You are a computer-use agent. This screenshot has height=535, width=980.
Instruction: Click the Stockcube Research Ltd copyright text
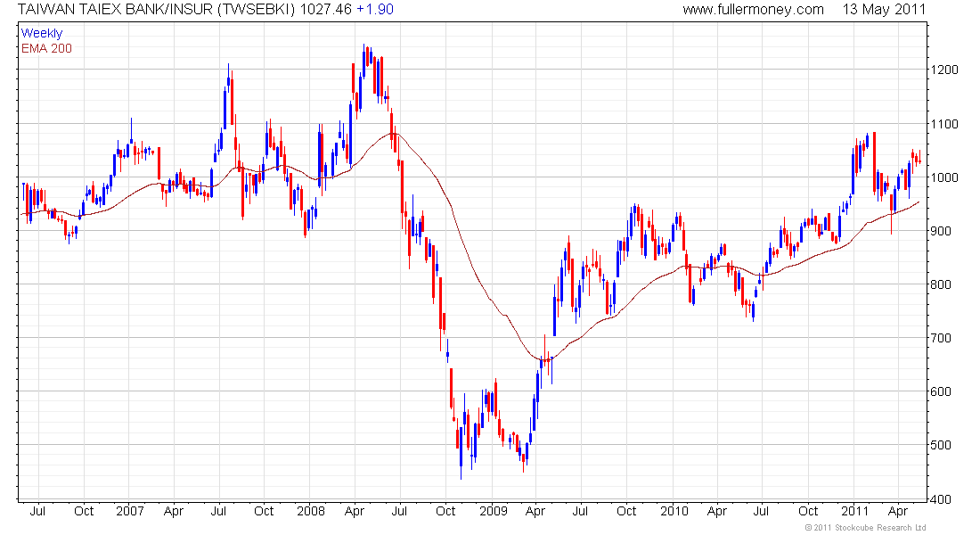[x=866, y=528]
